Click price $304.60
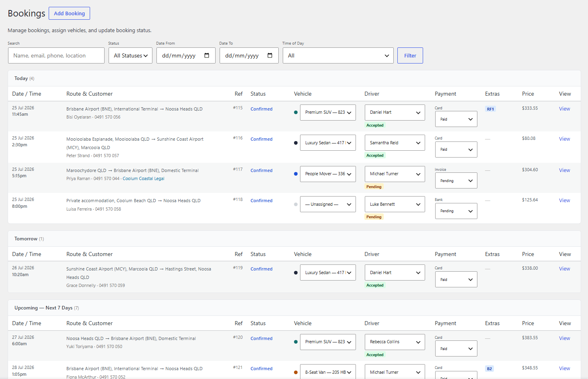588x379 pixels. [530, 170]
